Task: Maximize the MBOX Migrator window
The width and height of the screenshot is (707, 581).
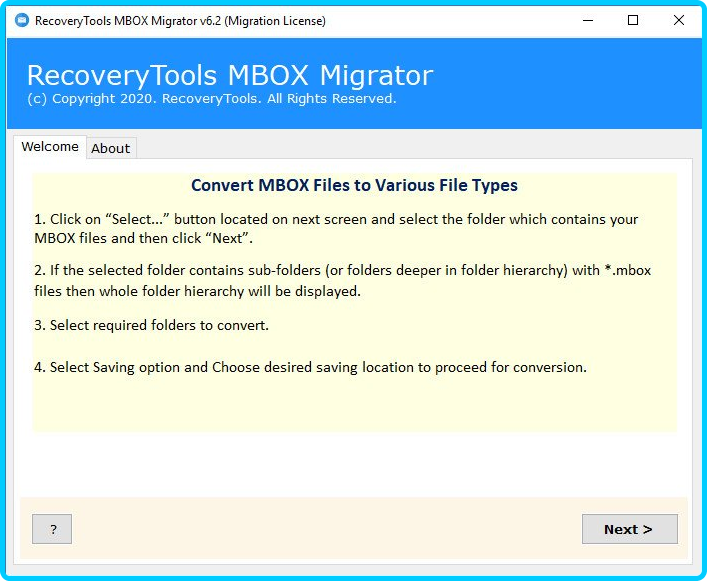Action: coord(633,20)
